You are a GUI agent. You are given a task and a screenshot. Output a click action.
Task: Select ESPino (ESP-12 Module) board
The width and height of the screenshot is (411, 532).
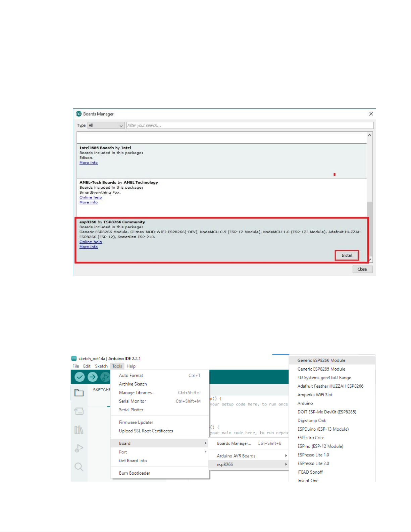coord(332,446)
